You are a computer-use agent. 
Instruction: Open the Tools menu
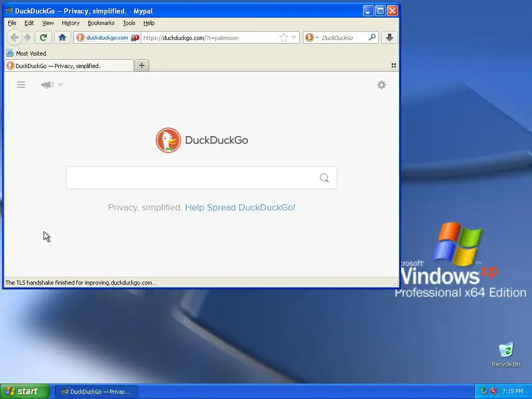click(129, 23)
